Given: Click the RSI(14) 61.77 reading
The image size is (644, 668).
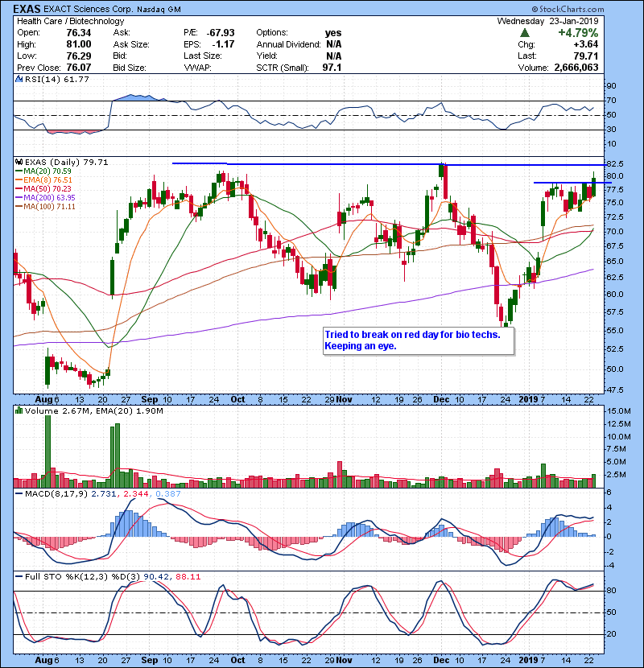Looking at the screenshot, I should (56, 79).
